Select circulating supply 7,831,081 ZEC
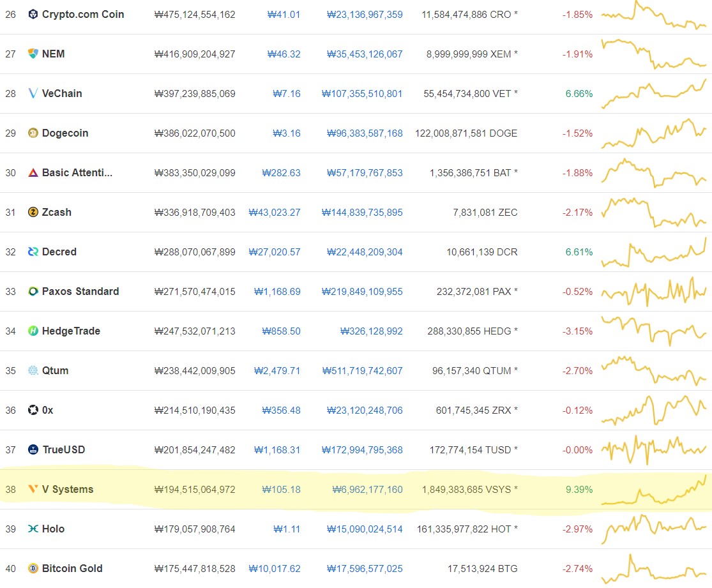Viewport: 712px width, 588px height. 485,212
